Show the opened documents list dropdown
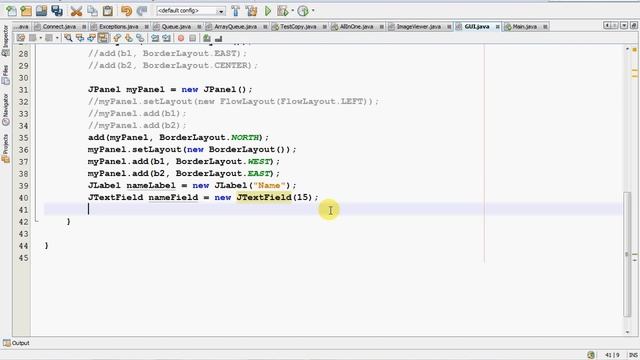Screen dimensions: 640x360 [624, 26]
